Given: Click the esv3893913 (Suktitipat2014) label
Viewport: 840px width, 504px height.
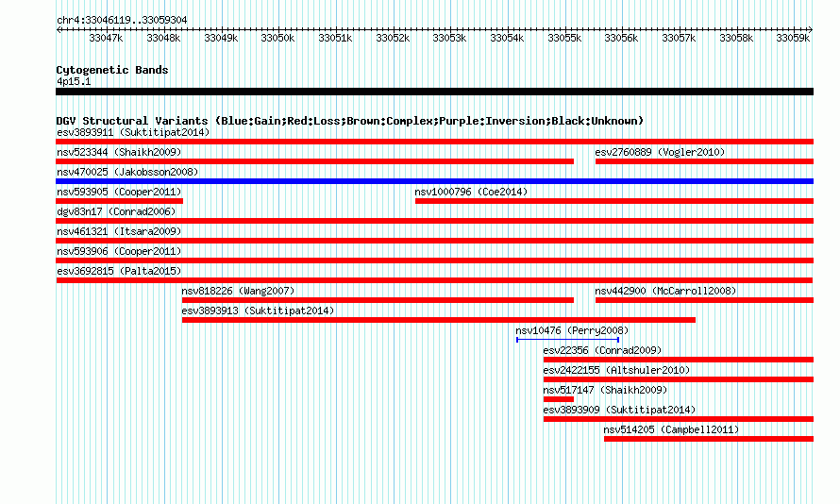Looking at the screenshot, I should [258, 311].
